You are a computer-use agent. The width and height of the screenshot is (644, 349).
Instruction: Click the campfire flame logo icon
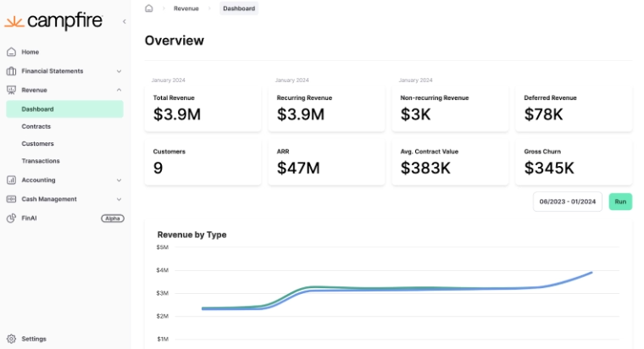click(14, 22)
